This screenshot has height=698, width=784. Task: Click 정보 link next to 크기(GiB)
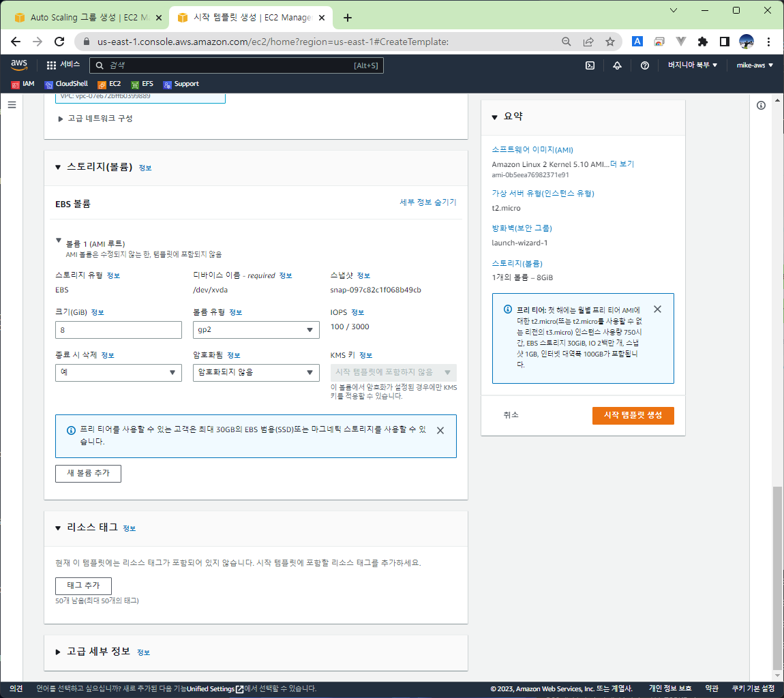97,312
